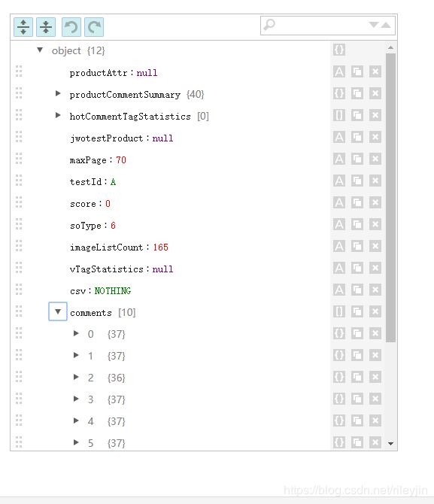This screenshot has height=504, width=434.
Task: Redo action in toolbar
Action: pyautogui.click(x=94, y=27)
